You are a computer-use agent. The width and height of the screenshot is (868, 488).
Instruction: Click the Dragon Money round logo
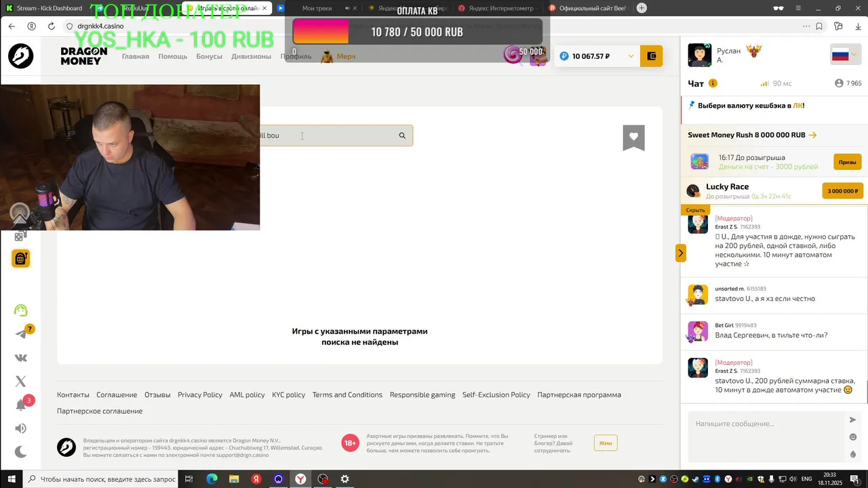[x=21, y=56]
